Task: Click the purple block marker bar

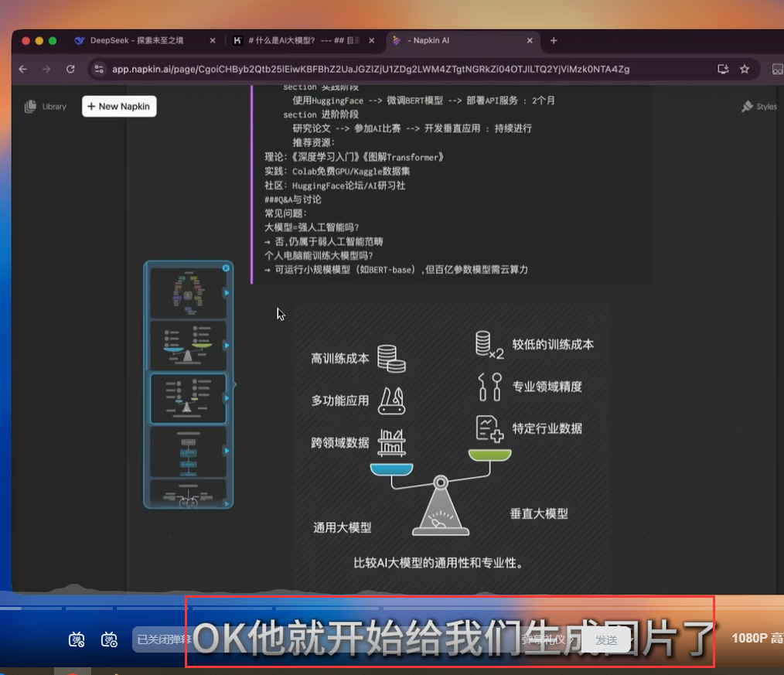Action: point(251,185)
